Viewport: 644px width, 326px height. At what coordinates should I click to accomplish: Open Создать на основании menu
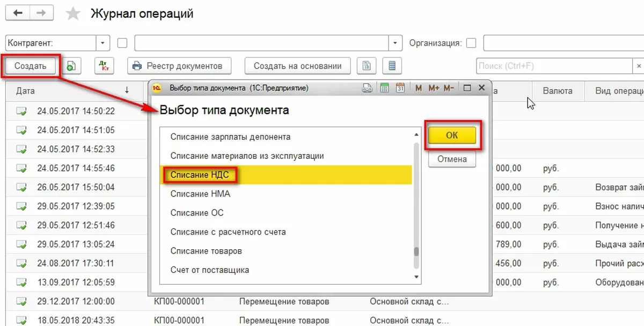[x=298, y=66]
